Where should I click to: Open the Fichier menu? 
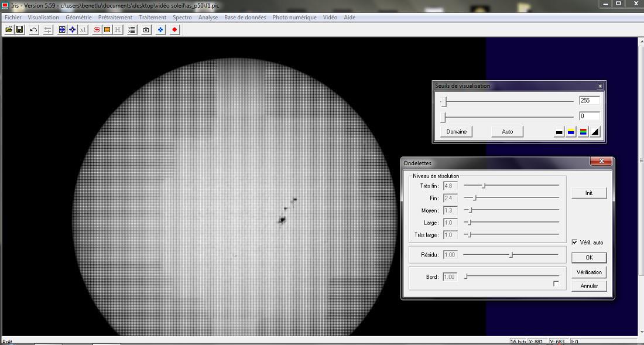click(13, 17)
